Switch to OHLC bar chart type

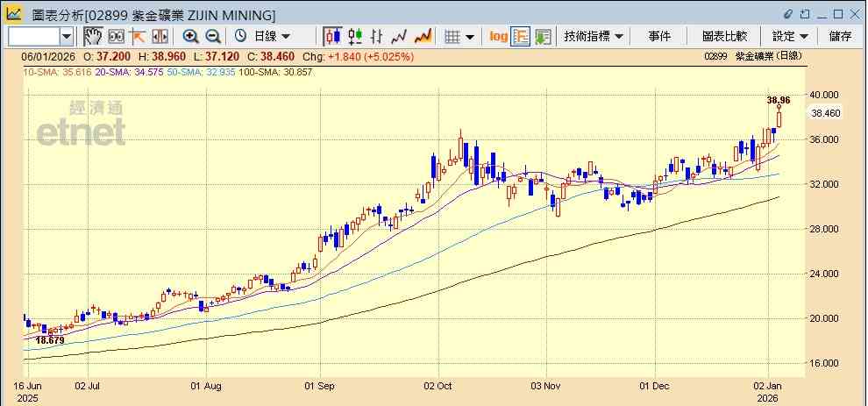[x=377, y=37]
